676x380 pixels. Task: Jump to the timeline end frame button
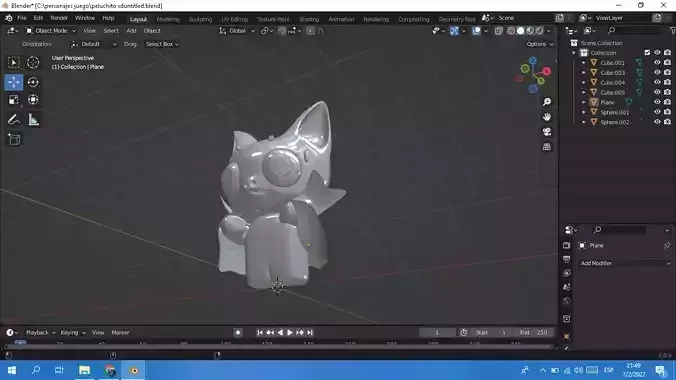click(310, 333)
